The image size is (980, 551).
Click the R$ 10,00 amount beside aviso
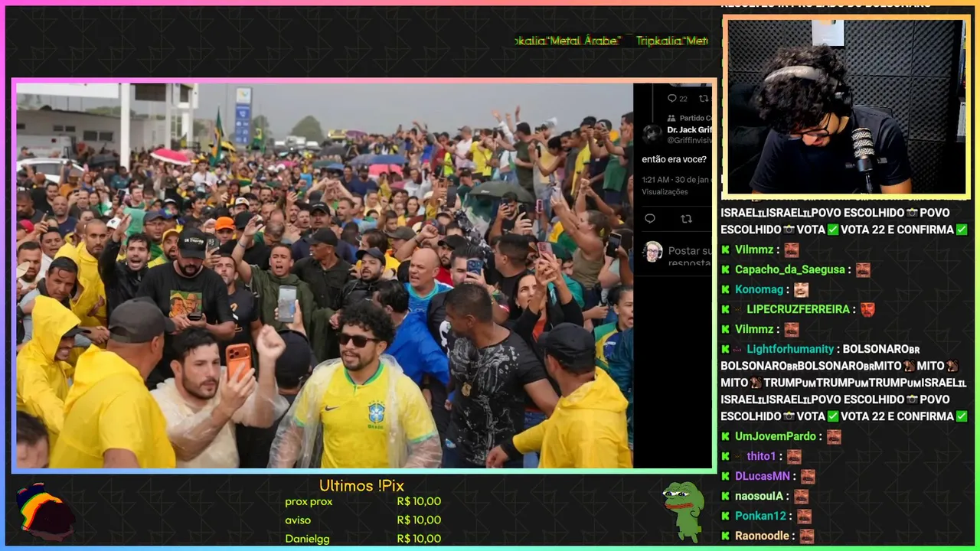point(419,520)
